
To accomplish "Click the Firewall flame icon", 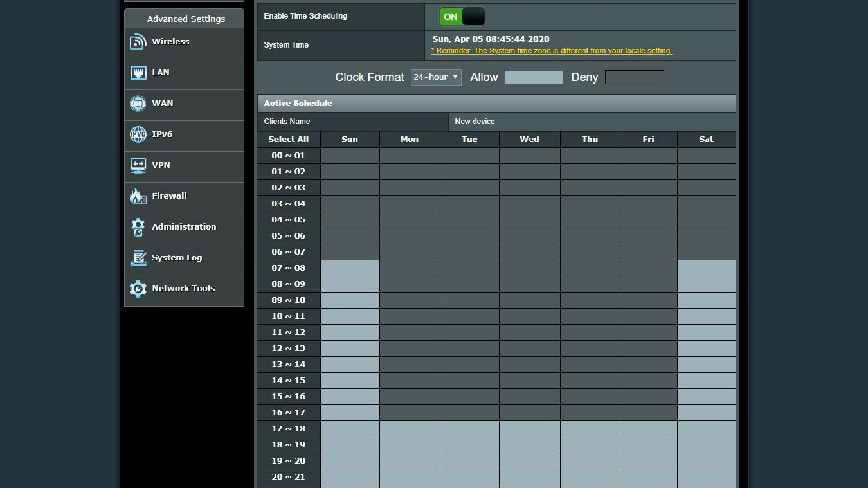I will [x=138, y=196].
